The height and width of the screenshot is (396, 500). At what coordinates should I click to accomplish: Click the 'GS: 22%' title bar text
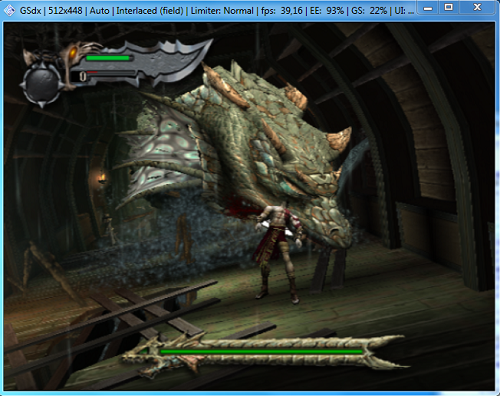(x=369, y=11)
